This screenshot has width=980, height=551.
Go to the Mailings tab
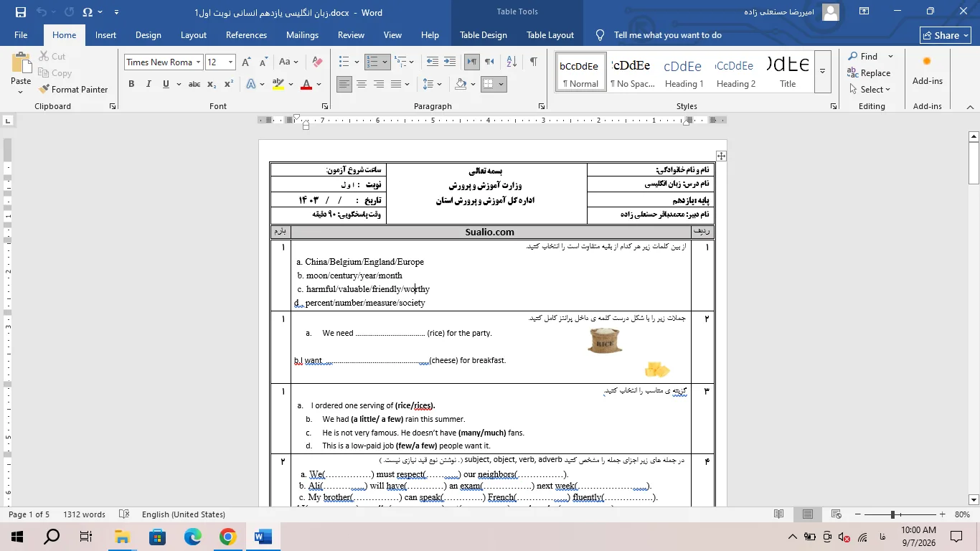tap(302, 35)
